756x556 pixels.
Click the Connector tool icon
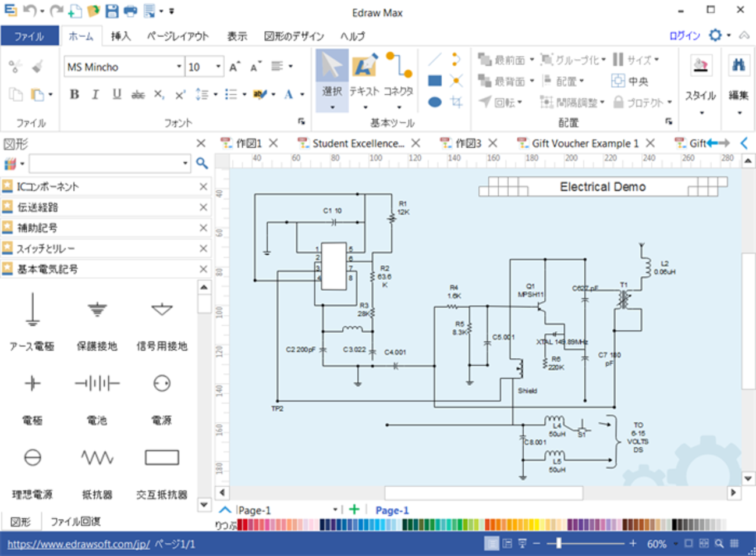coord(399,76)
